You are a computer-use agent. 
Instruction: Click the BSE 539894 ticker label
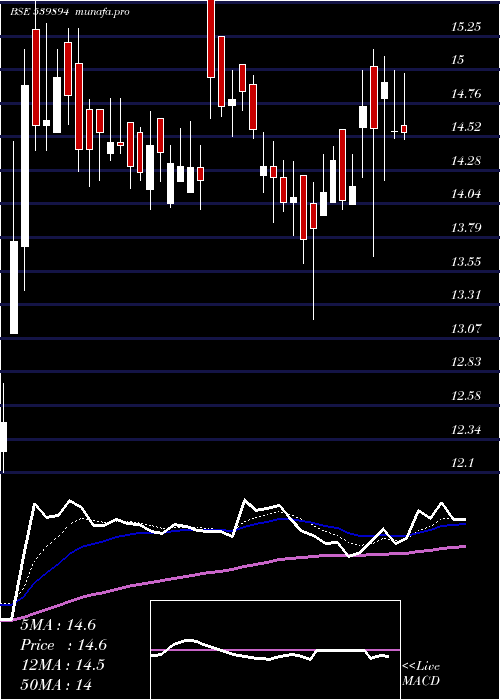pyautogui.click(x=39, y=12)
